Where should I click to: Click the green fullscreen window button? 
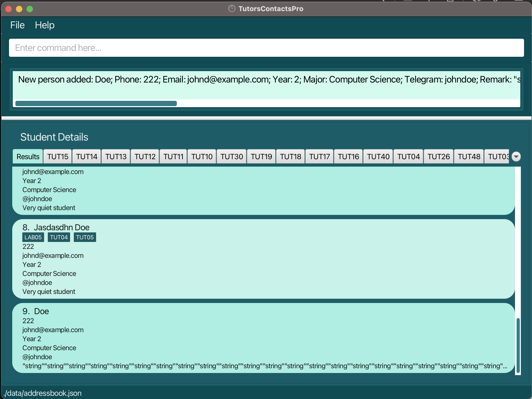tap(30, 9)
